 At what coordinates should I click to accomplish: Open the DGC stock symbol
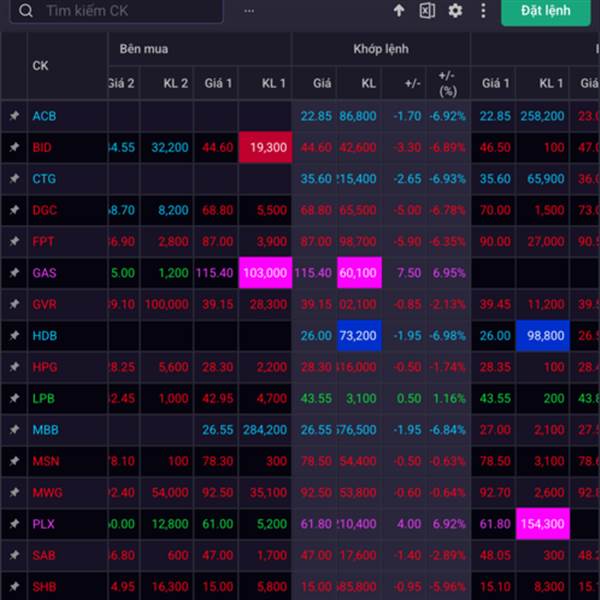coord(44,210)
